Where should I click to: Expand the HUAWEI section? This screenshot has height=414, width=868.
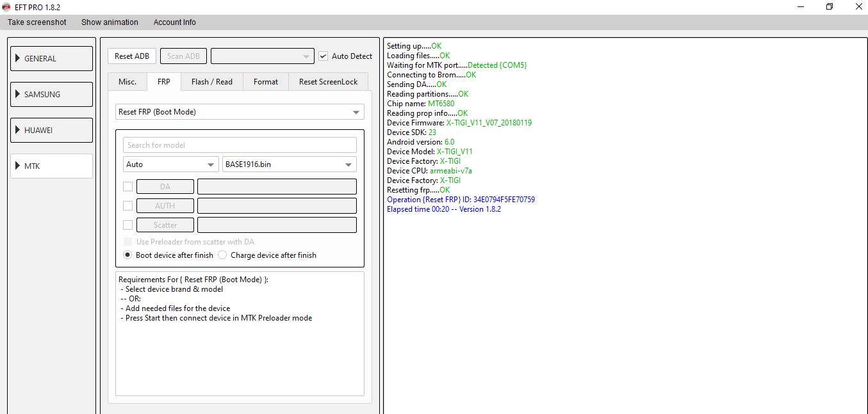(x=52, y=130)
